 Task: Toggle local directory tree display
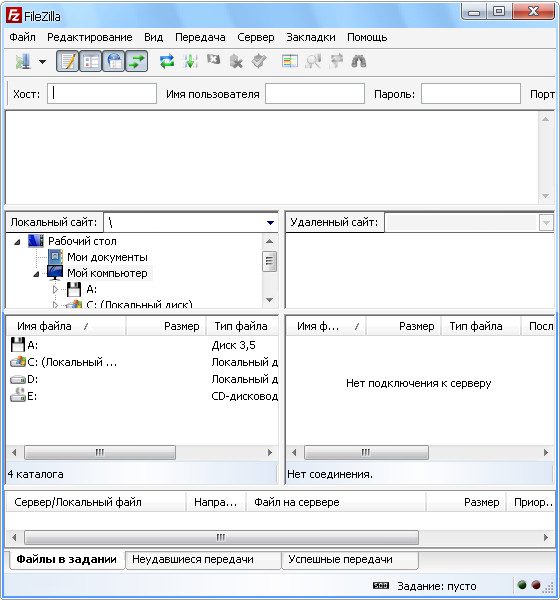click(x=90, y=61)
